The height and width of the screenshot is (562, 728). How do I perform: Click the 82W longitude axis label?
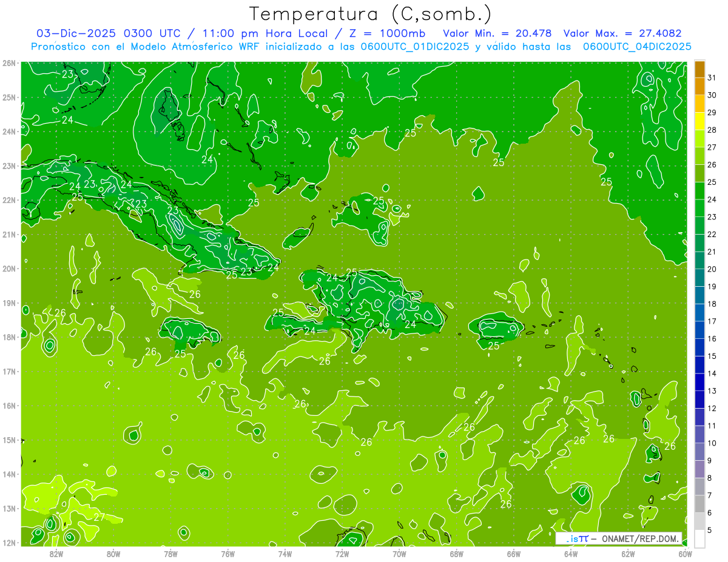[56, 554]
